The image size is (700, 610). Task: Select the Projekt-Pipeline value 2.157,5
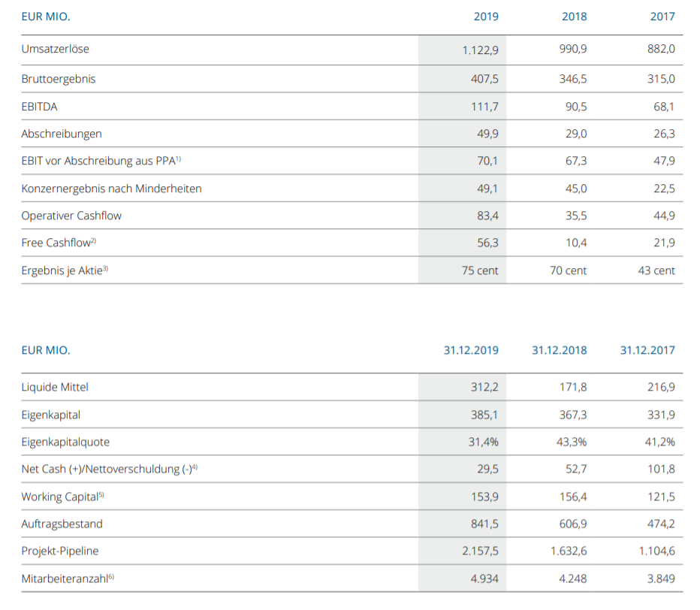(x=477, y=551)
